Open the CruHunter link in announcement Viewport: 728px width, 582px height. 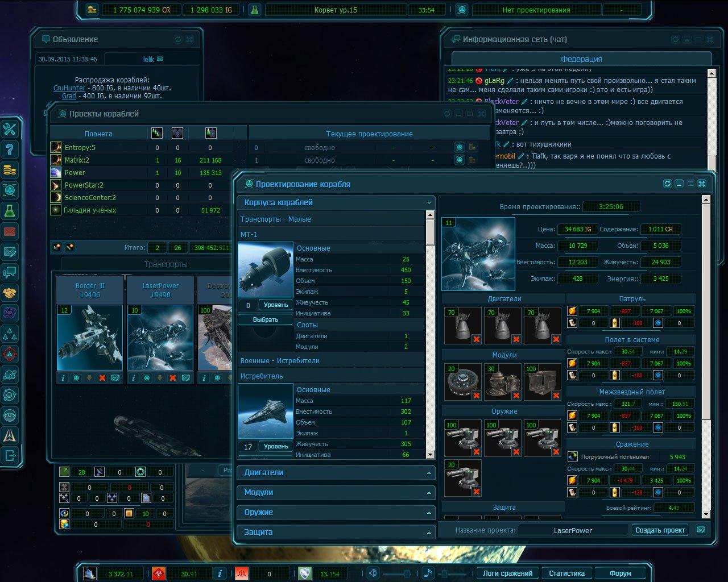pos(69,88)
